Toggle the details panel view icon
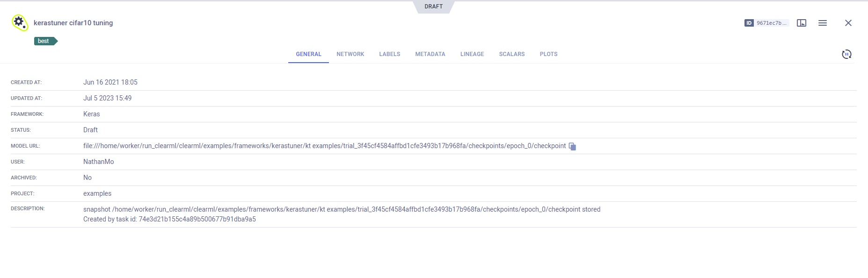 coord(802,23)
